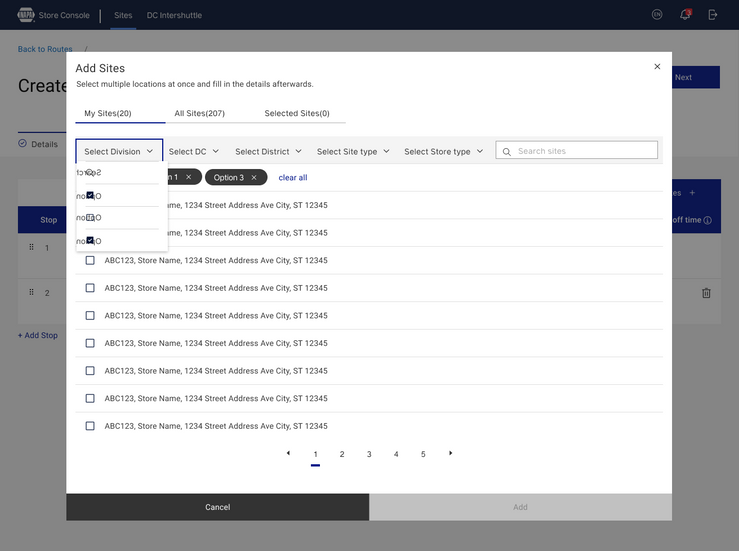This screenshot has height=551, width=739.
Task: Click the magnifier icon in Search sites
Action: point(507,151)
